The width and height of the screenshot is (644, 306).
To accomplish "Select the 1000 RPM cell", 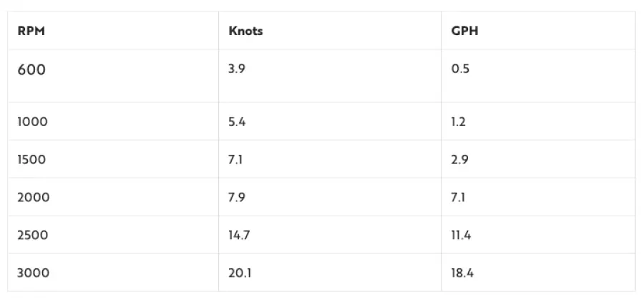I will pyautogui.click(x=32, y=122).
